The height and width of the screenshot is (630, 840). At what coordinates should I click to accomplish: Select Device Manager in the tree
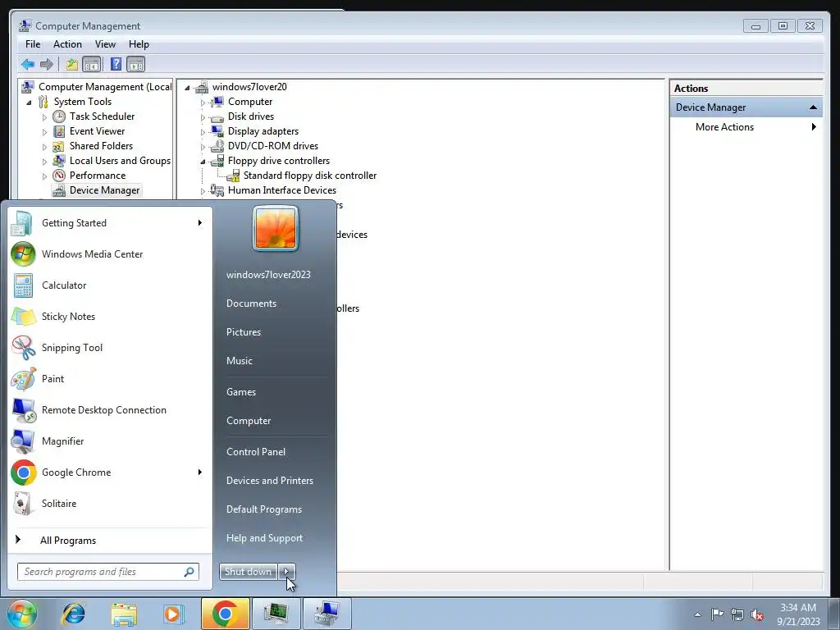(104, 190)
